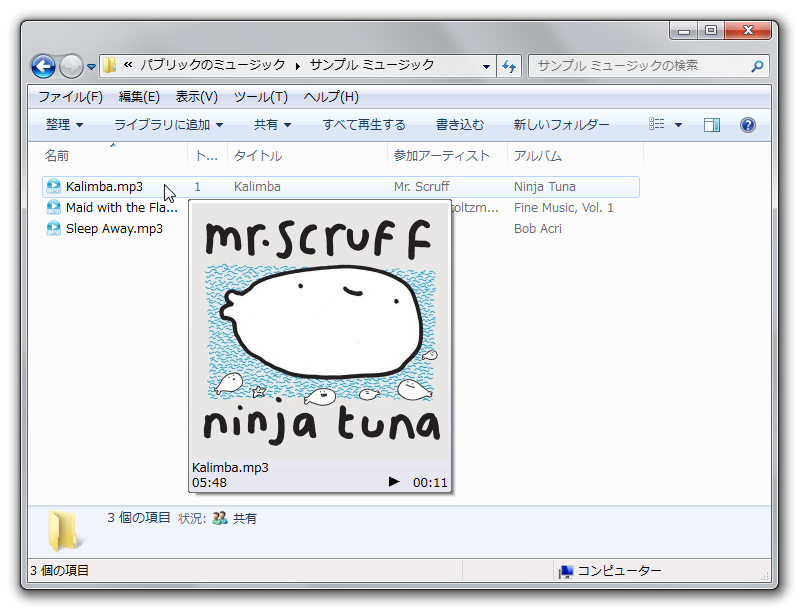Screen dimensions: 799x610
Task: Click the search magnifier icon
Action: point(757,66)
